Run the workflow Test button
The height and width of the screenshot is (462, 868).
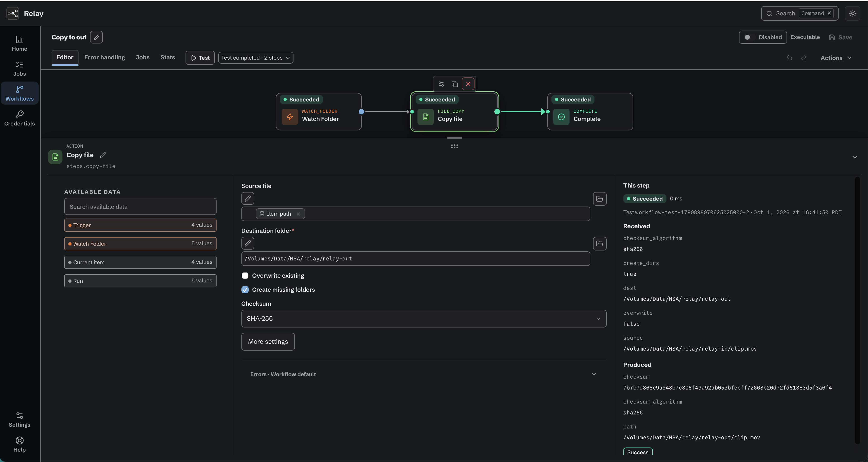200,58
